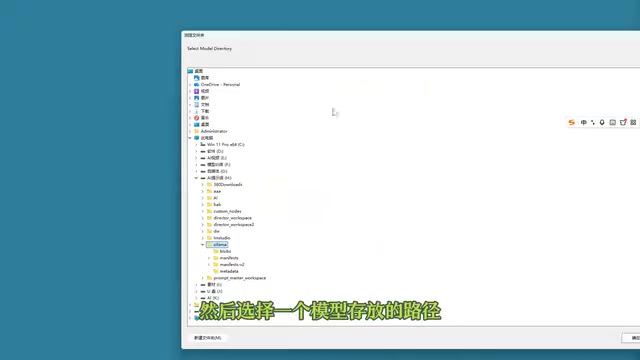Click the red Music library icon
This screenshot has width=640, height=360.
196,118
